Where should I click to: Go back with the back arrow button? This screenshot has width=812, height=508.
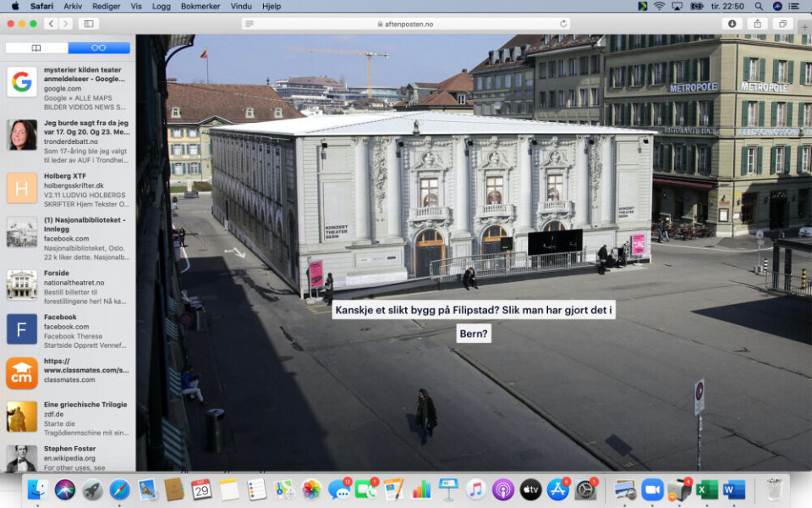(50, 24)
